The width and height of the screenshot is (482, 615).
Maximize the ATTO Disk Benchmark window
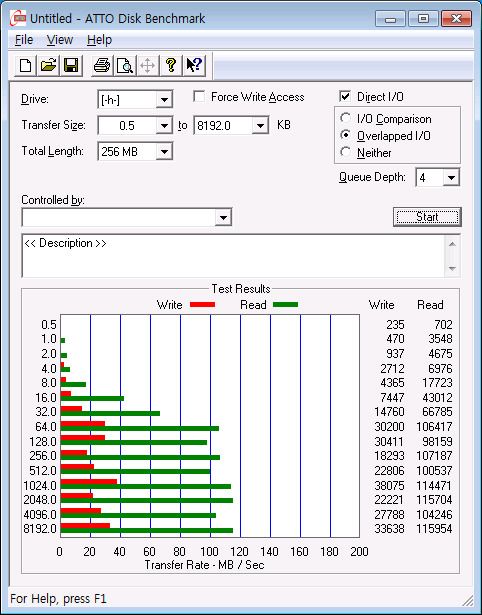[423, 18]
